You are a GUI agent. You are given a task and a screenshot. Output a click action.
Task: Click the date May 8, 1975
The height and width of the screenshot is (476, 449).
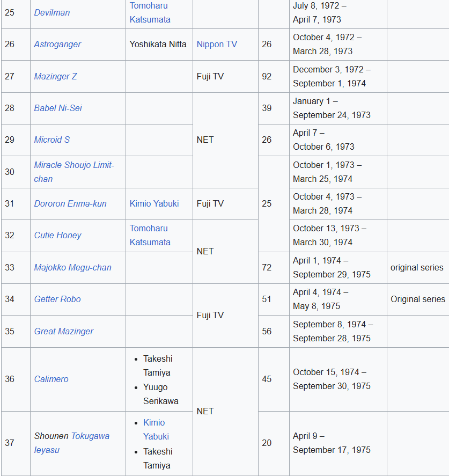[316, 306]
